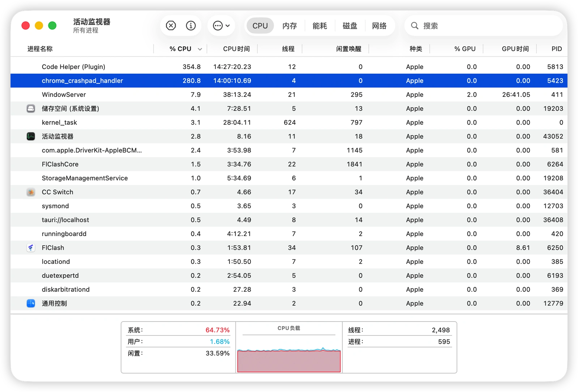Click the stop process (X) toolbar icon
This screenshot has height=392, width=578.
[171, 26]
